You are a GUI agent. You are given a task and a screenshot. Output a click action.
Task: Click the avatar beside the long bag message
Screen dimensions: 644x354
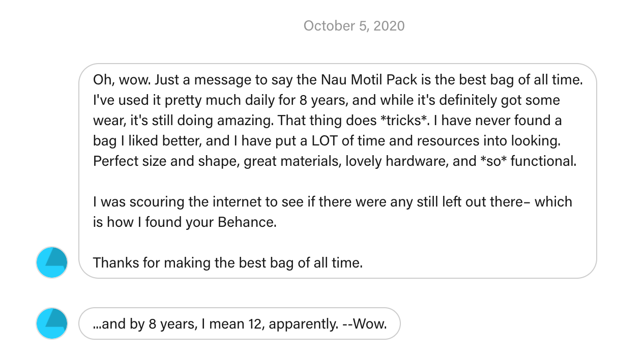52,262
